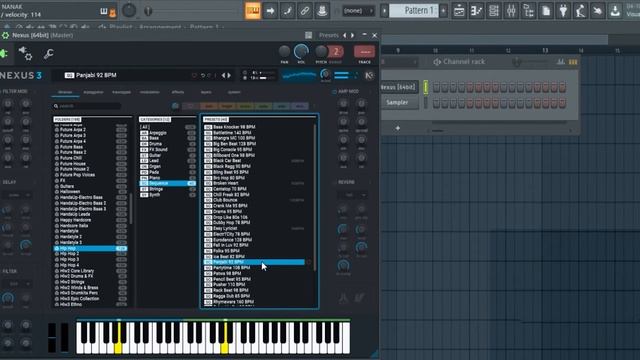
Task: Select the Bhangra MC 100 BPM preset
Action: pos(254,138)
